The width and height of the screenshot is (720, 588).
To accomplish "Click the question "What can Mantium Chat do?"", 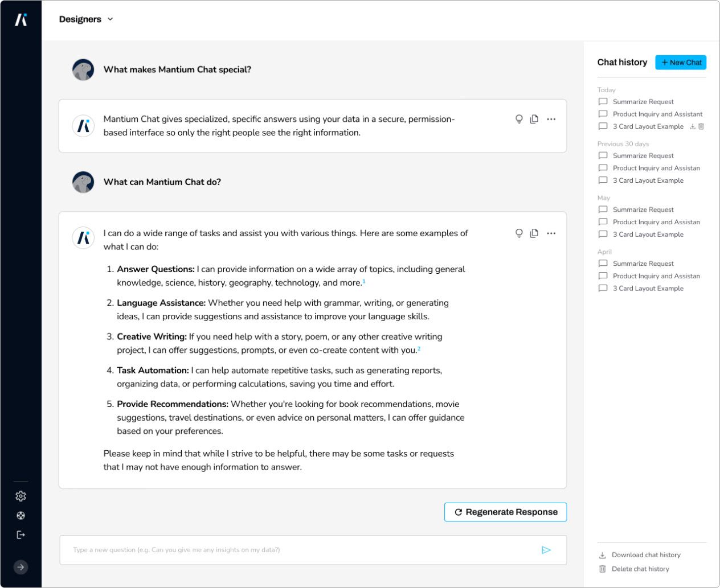I will (x=162, y=182).
